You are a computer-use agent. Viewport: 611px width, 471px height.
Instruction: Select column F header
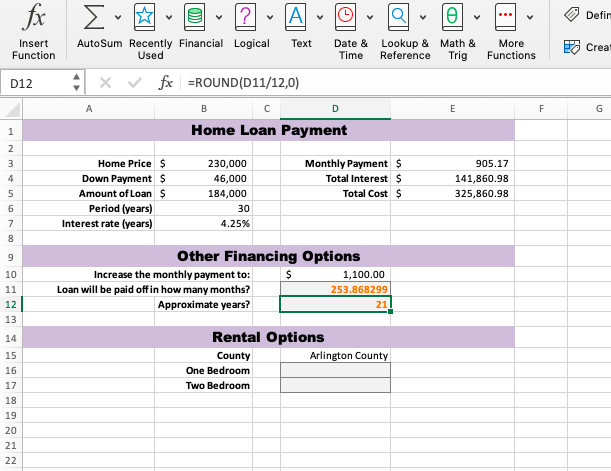point(541,109)
